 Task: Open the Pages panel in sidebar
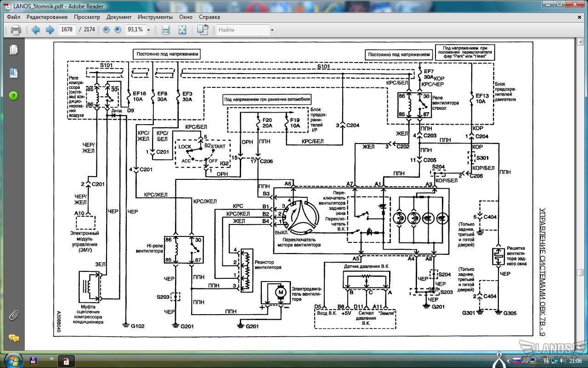tap(13, 50)
